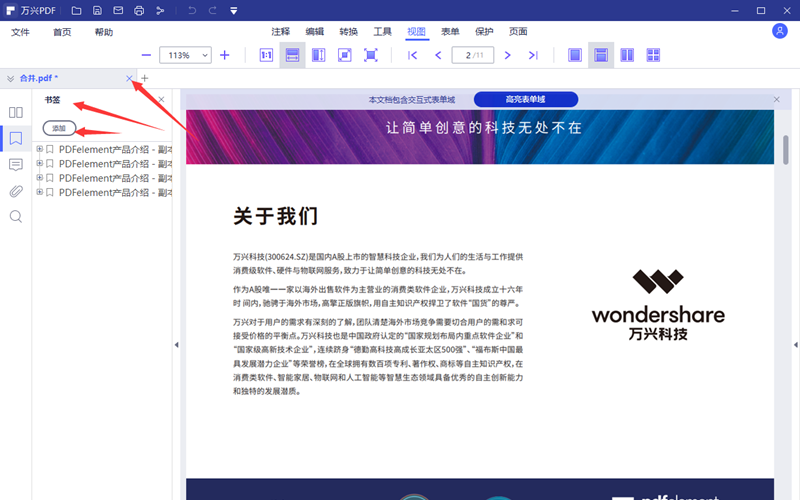
Task: Click the 添加 button to add bookmark
Action: [59, 128]
